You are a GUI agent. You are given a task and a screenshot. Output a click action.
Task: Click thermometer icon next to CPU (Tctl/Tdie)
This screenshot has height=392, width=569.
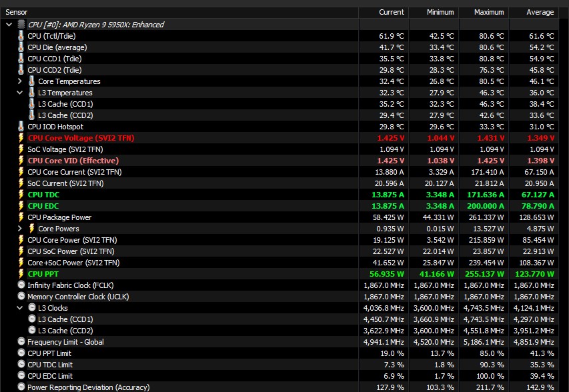(21, 36)
